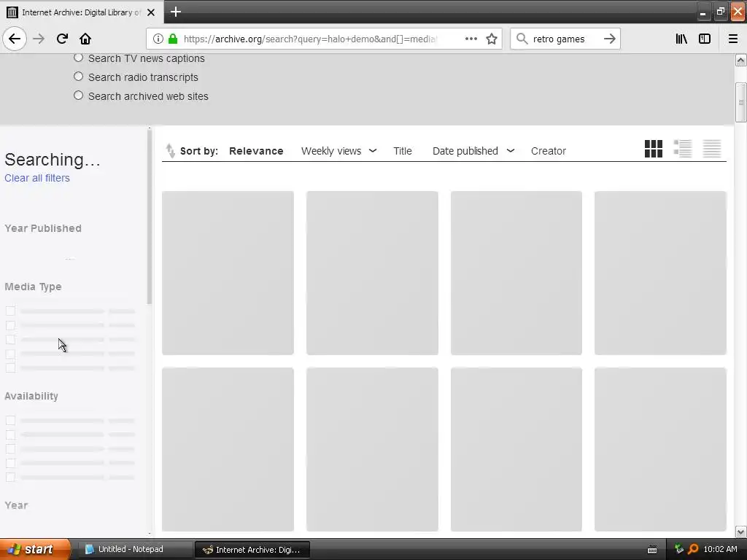Click the green system tray icon

pos(679,549)
